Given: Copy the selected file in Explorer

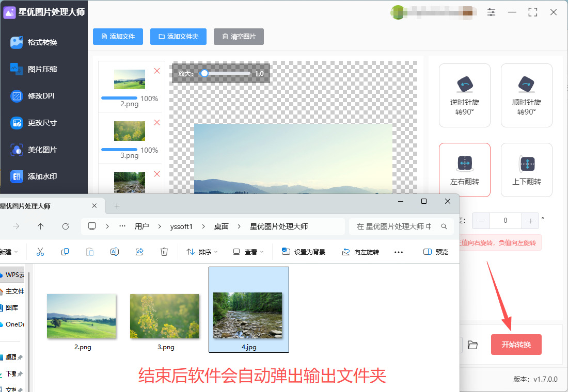Looking at the screenshot, I should (65, 252).
